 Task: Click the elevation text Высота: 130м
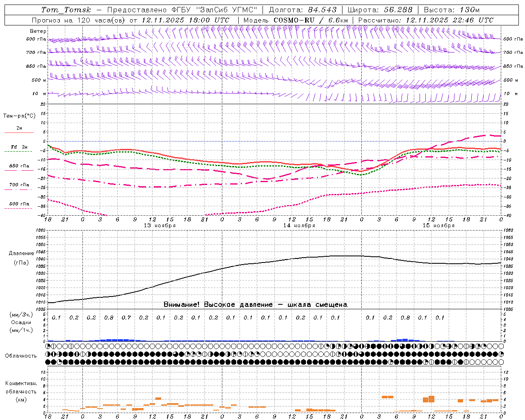click(452, 10)
